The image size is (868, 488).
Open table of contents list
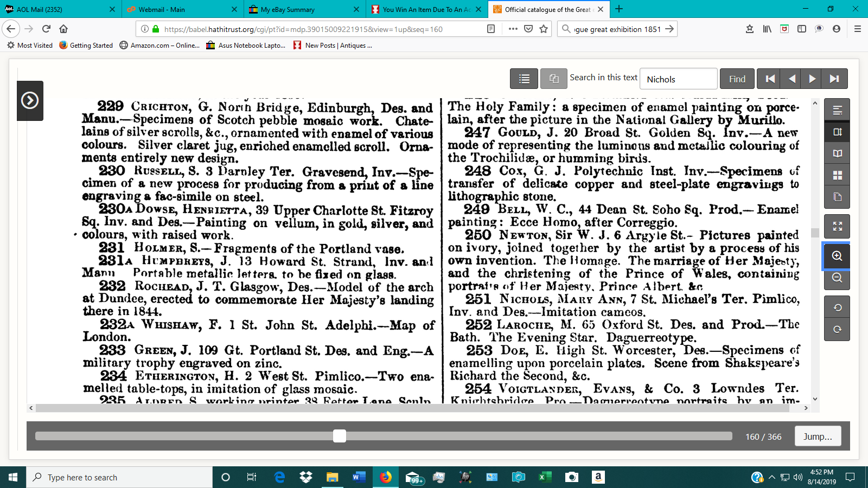pos(524,79)
